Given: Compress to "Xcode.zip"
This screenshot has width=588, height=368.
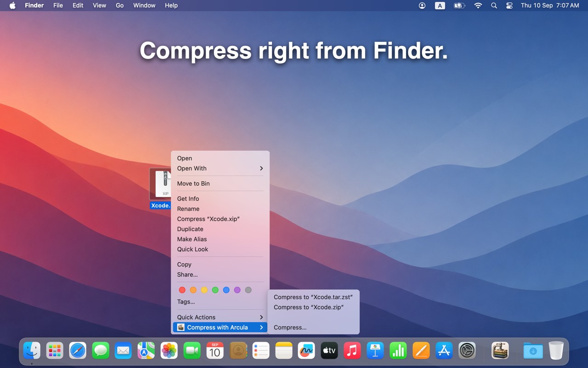Looking at the screenshot, I should coord(313,307).
